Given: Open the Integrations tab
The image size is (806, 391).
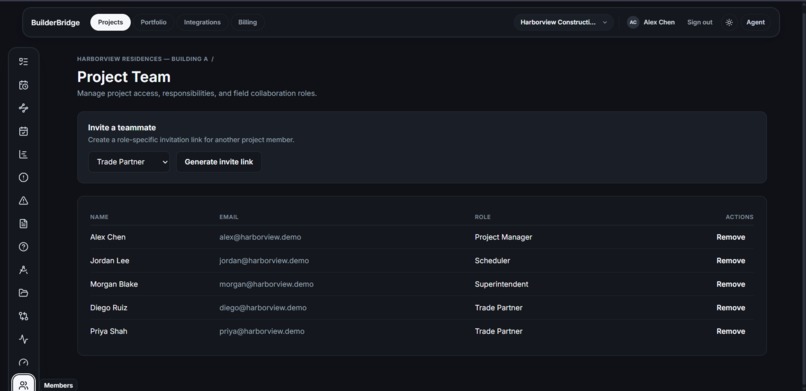Looking at the screenshot, I should click(202, 22).
